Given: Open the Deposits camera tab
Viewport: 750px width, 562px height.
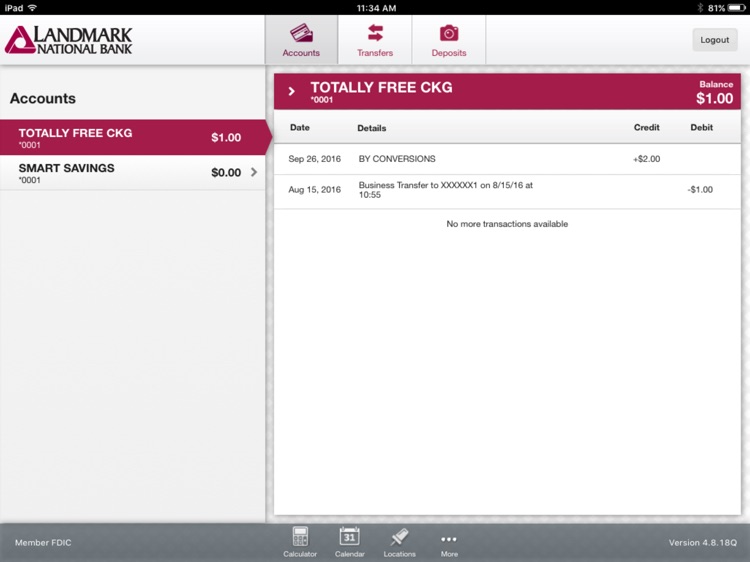Looking at the screenshot, I should (449, 40).
